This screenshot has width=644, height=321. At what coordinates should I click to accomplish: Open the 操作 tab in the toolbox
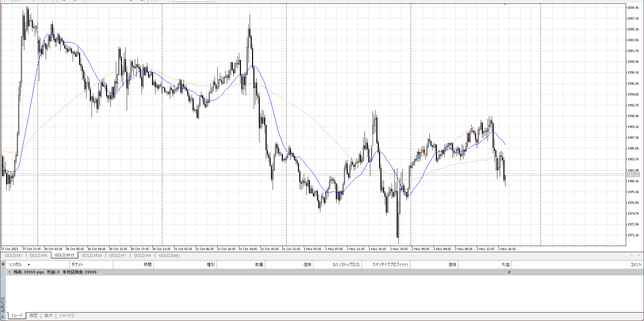(48, 316)
